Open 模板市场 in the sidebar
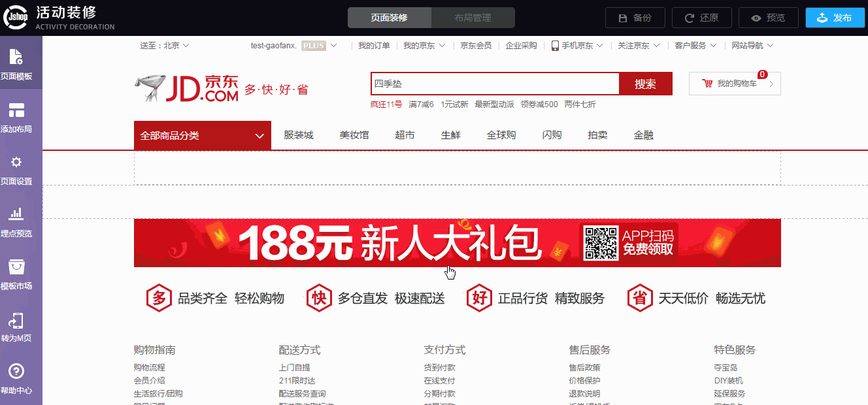The height and width of the screenshot is (405, 868). pyautogui.click(x=16, y=274)
